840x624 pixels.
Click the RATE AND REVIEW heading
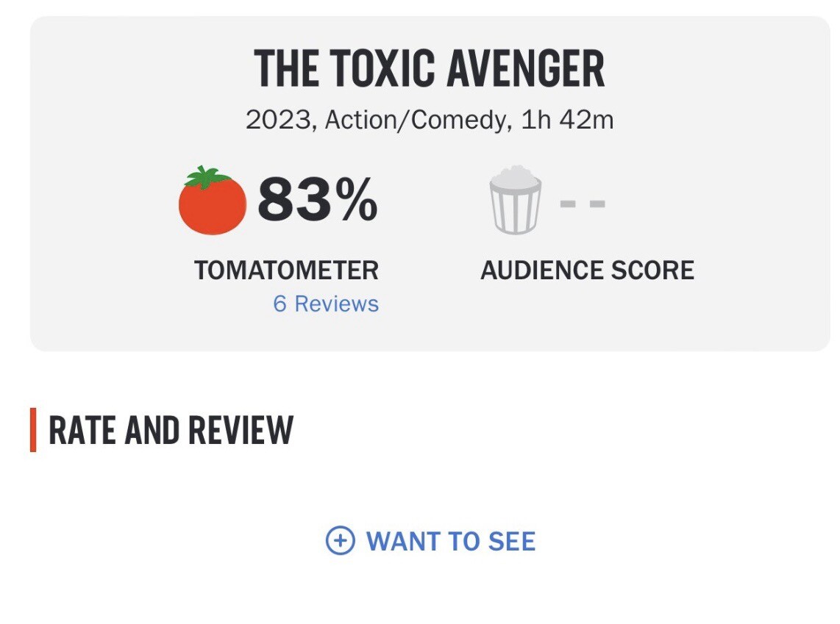pyautogui.click(x=171, y=430)
